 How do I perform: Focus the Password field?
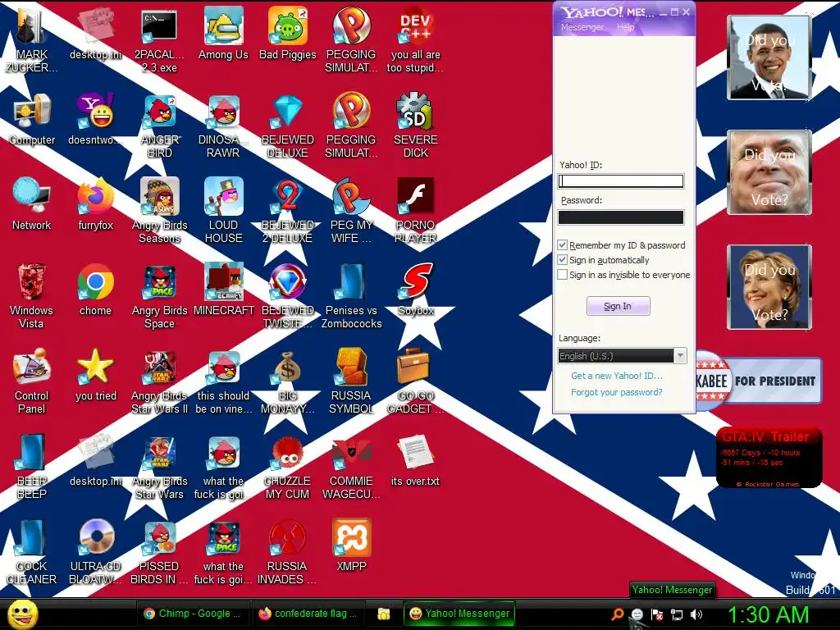621,217
